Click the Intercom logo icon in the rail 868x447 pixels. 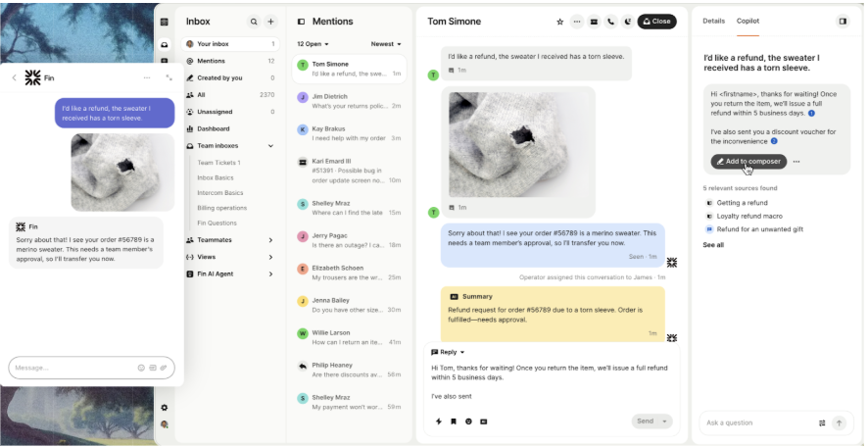tap(165, 22)
